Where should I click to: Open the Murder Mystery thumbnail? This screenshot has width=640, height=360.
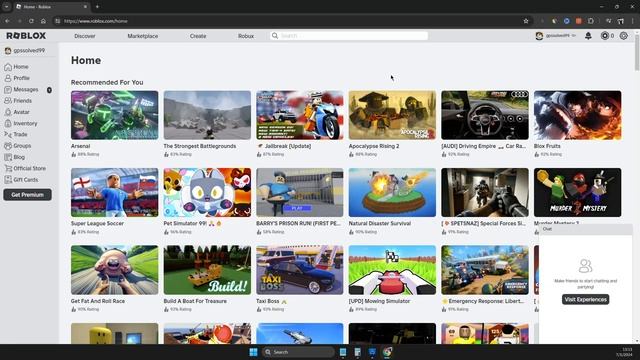pos(578,192)
